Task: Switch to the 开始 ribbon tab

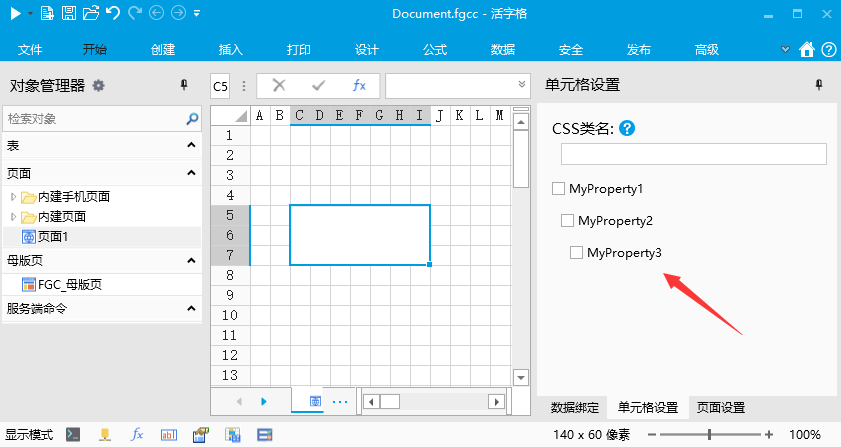Action: (95, 50)
